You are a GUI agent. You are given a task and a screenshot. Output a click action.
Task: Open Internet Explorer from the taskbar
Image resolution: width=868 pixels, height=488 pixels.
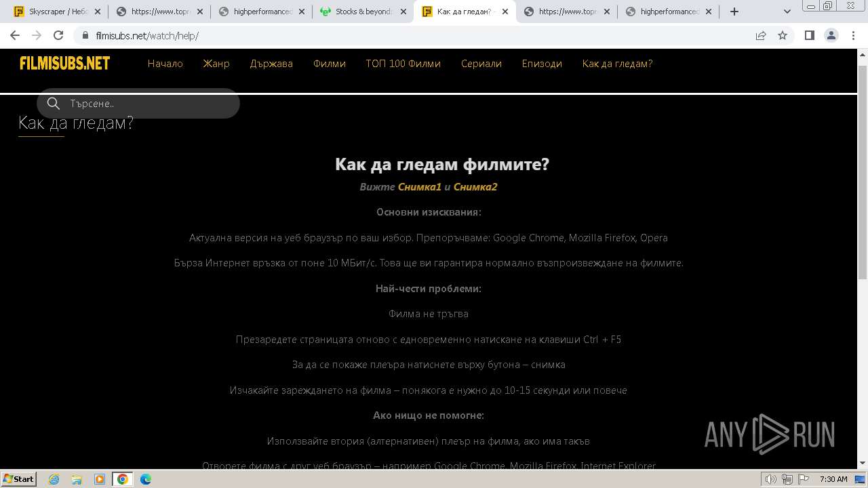tap(54, 479)
